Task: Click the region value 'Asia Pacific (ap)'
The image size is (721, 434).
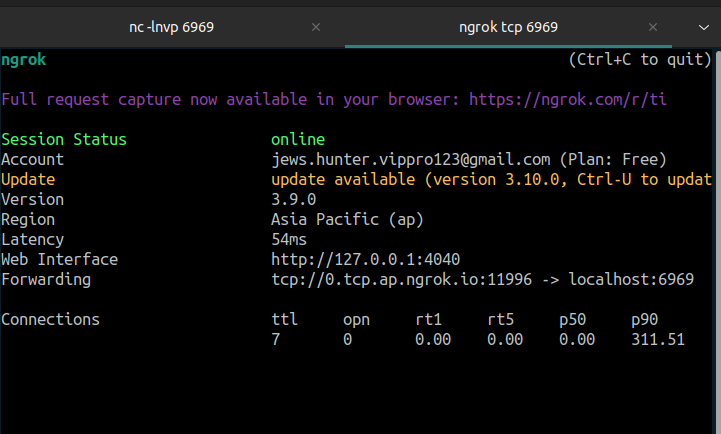Action: point(347,220)
